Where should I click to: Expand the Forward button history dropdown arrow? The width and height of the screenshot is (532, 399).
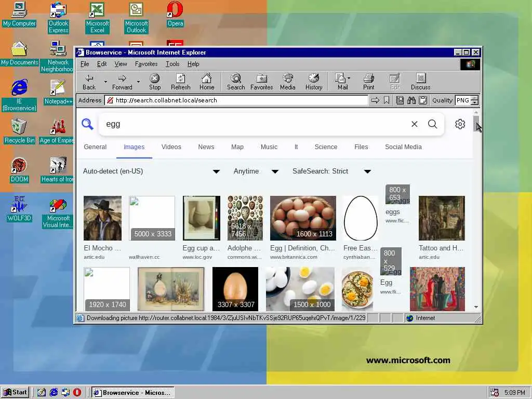point(138,82)
